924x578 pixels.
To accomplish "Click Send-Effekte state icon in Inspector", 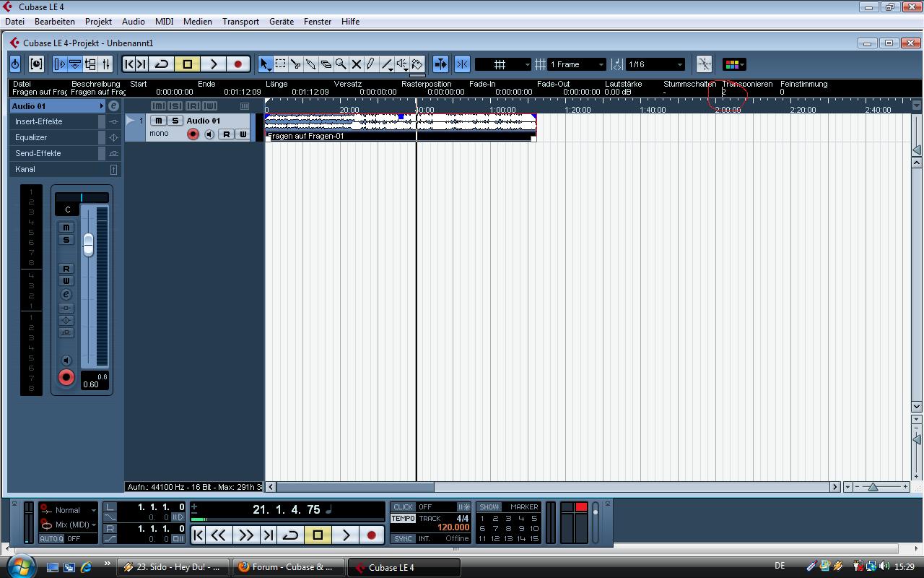I will pos(113,153).
